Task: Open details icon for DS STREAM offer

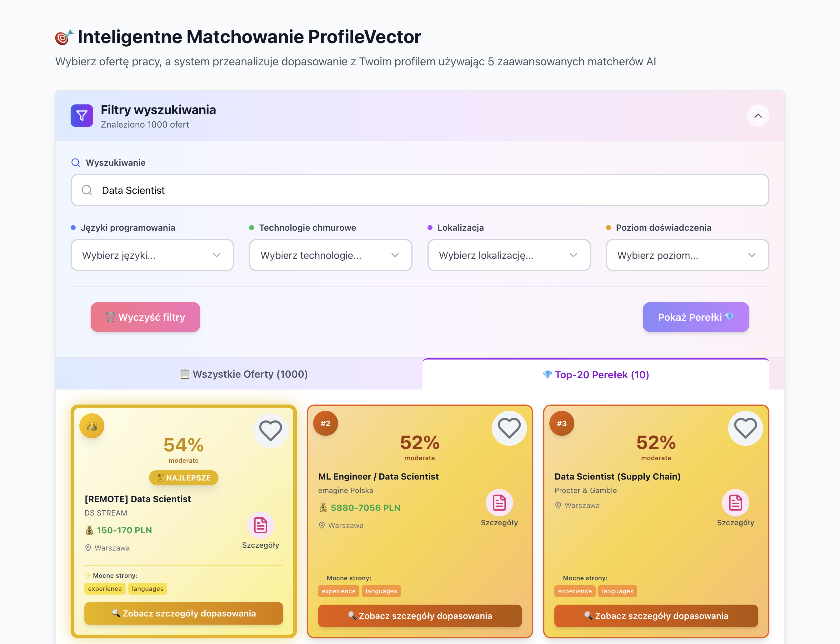Action: point(260,525)
